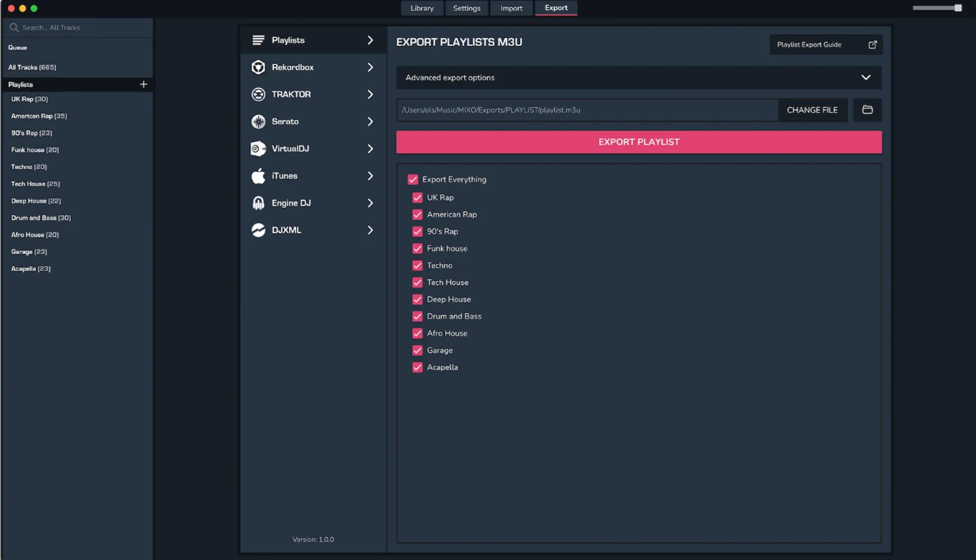The width and height of the screenshot is (976, 560).
Task: Toggle the Acapella playlist checkbox
Action: pos(417,367)
